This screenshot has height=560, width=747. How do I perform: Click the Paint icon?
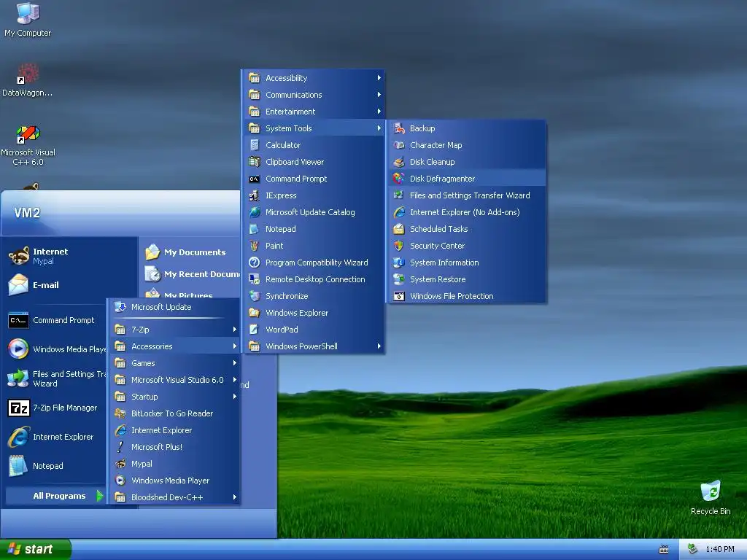pos(255,246)
